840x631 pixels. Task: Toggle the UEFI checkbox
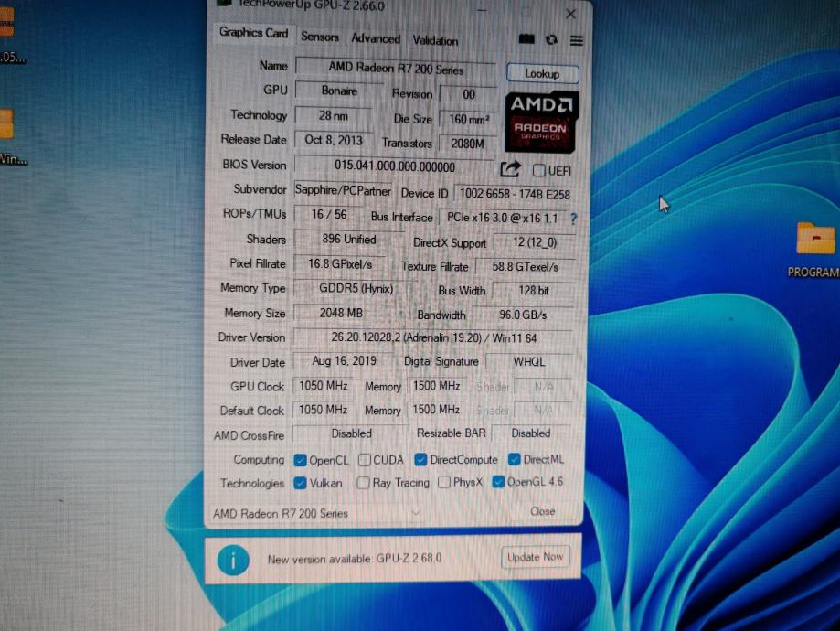(538, 170)
